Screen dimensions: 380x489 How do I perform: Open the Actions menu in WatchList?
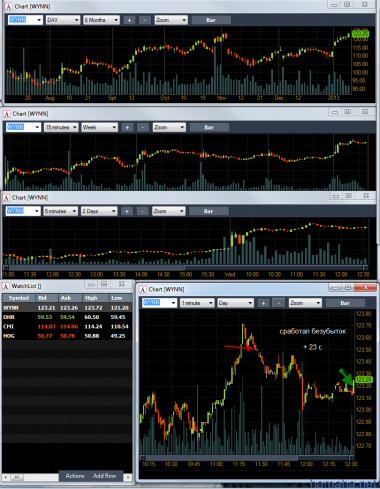click(75, 476)
